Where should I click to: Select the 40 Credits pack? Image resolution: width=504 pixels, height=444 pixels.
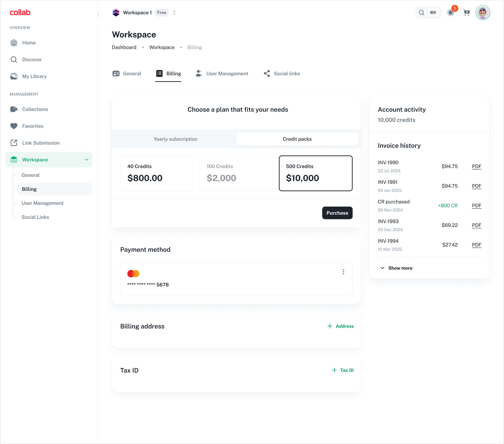(157, 173)
